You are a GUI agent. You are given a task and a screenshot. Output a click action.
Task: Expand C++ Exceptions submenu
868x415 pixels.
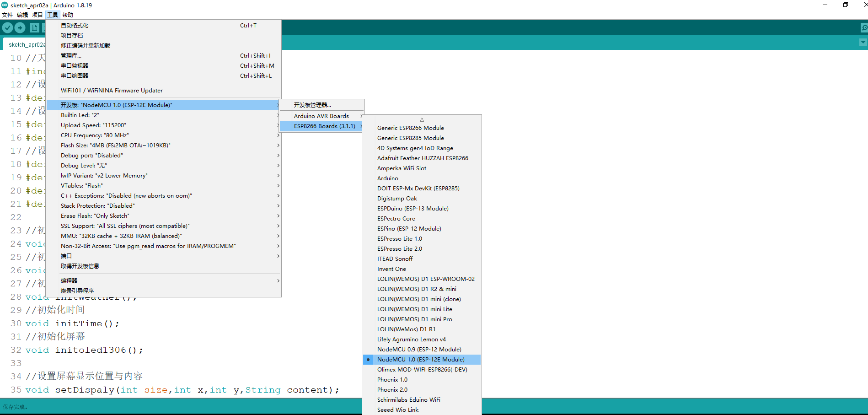164,196
